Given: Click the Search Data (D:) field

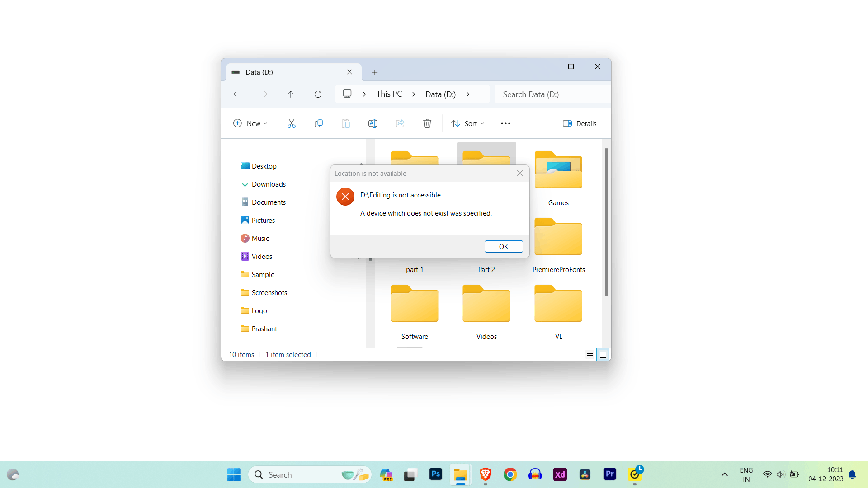Looking at the screenshot, I should click(x=552, y=94).
